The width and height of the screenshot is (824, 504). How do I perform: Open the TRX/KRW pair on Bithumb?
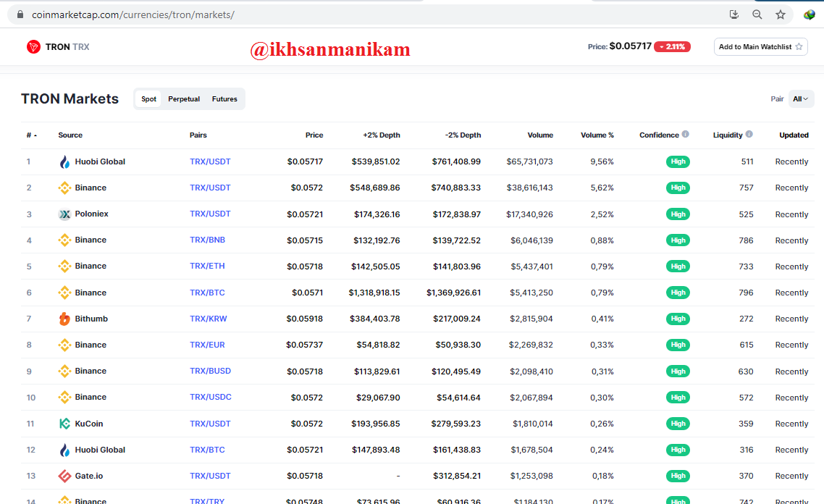(x=209, y=319)
